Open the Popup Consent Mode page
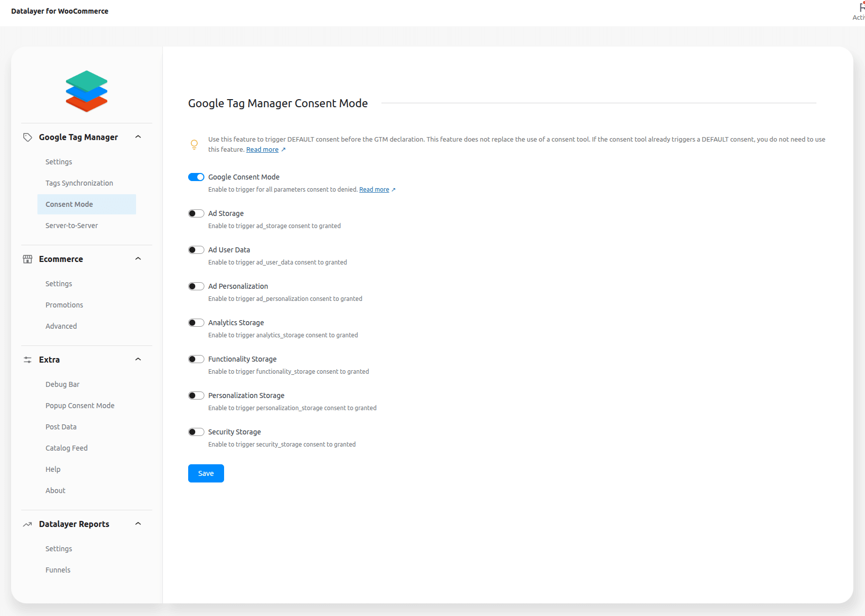This screenshot has width=865, height=616. [x=80, y=406]
